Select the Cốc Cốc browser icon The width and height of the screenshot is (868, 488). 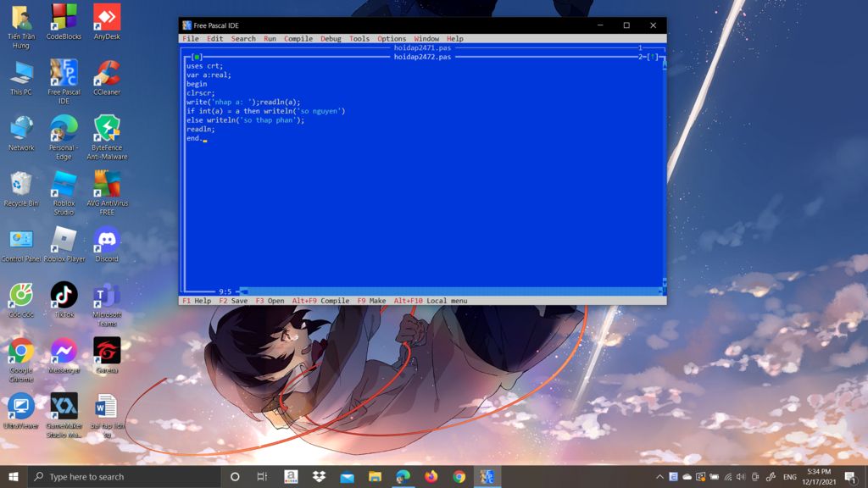[21, 300]
